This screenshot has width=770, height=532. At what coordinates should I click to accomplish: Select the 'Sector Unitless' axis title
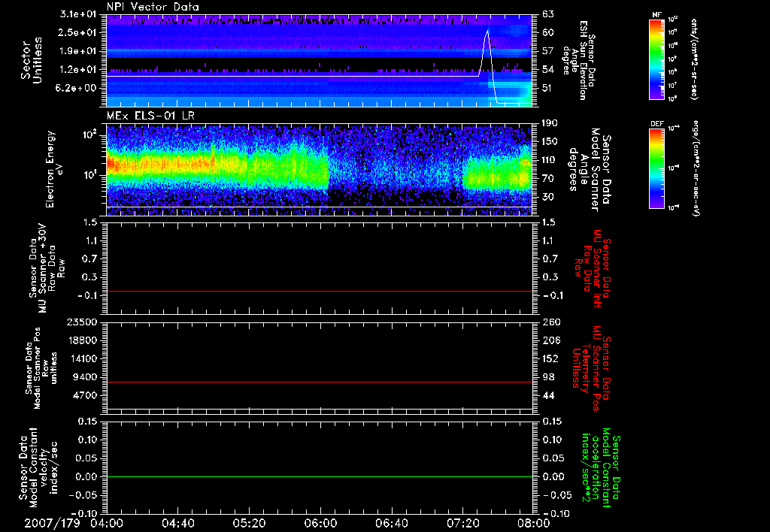[x=31, y=60]
